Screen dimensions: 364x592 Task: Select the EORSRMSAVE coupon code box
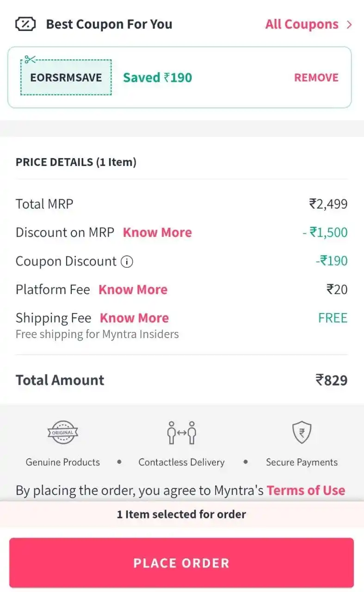[65, 77]
